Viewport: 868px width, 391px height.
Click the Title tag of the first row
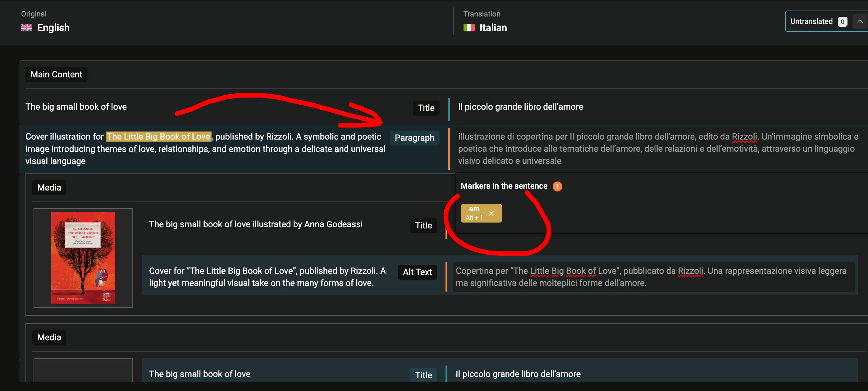(x=426, y=108)
